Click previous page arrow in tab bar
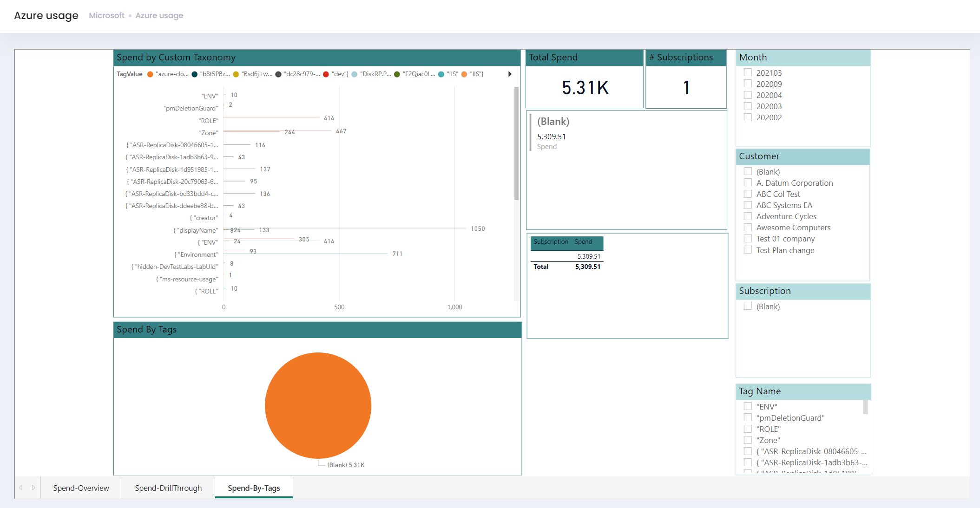Viewport: 980px width, 508px height. tap(21, 488)
